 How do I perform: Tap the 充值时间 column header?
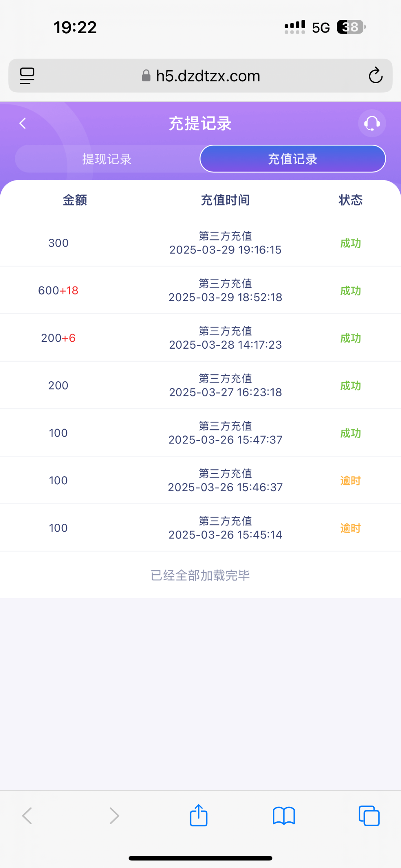tap(225, 200)
